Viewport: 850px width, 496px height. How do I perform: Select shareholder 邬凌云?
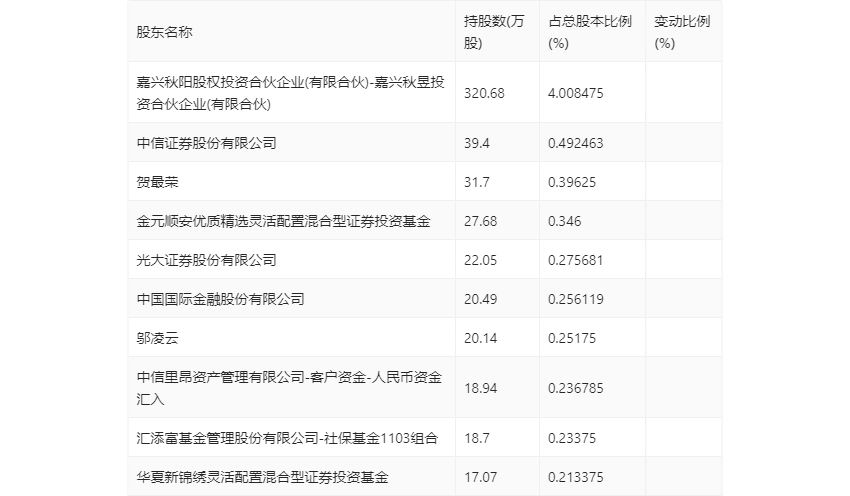click(157, 338)
